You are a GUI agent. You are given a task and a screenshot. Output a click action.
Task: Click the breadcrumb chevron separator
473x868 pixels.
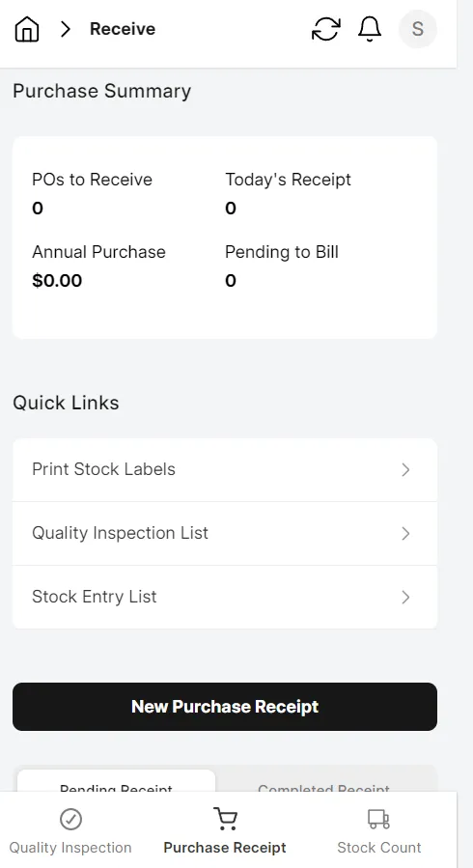point(66,29)
